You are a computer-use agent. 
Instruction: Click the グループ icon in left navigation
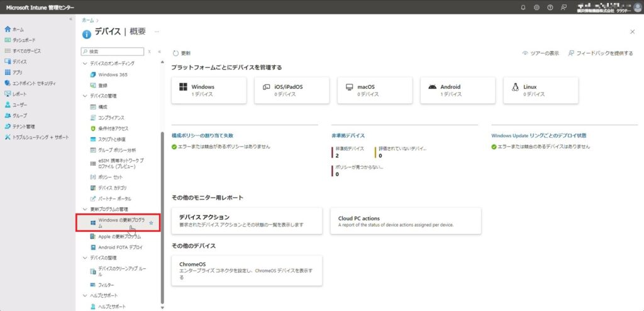pyautogui.click(x=8, y=115)
